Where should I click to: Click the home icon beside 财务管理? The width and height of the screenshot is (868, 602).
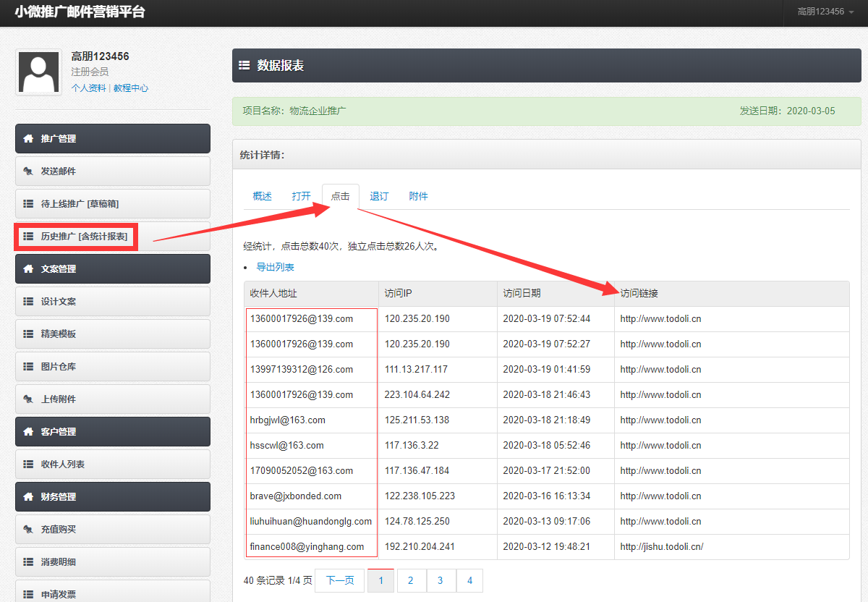click(x=28, y=497)
